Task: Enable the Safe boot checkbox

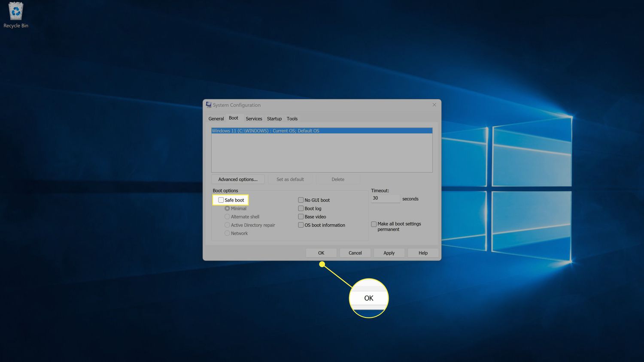Action: 221,200
